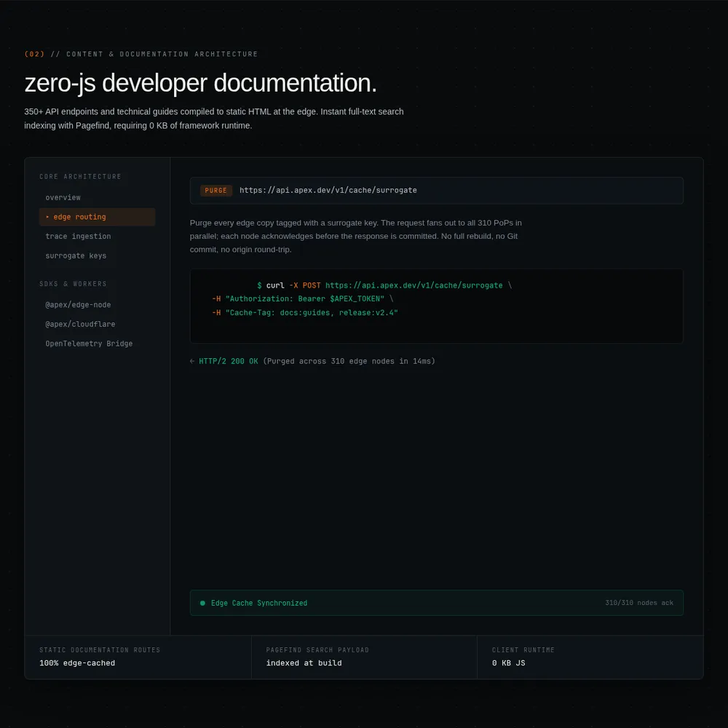Click the CLIENT RUNTIME label
This screenshot has width=728, height=728.
click(x=523, y=650)
